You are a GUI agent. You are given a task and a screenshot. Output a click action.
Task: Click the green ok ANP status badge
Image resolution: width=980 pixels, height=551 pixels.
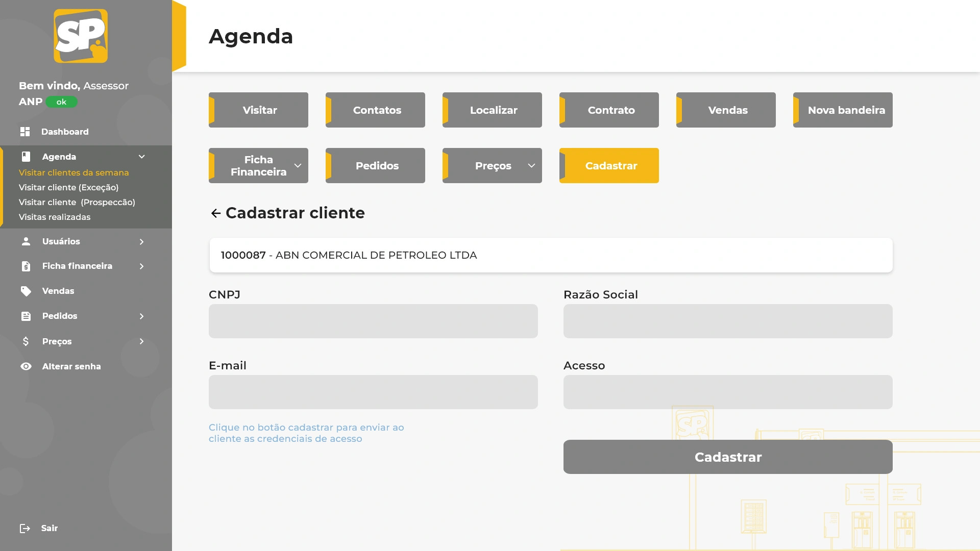61,102
